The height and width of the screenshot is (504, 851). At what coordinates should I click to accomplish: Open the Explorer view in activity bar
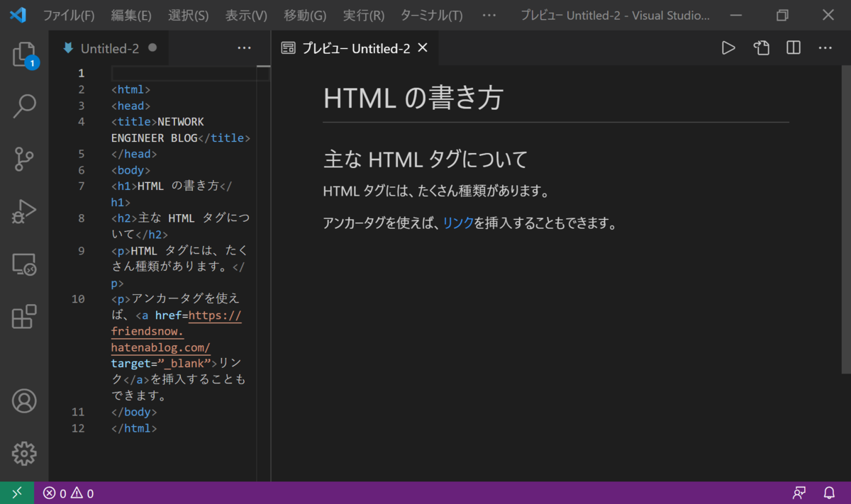[24, 55]
